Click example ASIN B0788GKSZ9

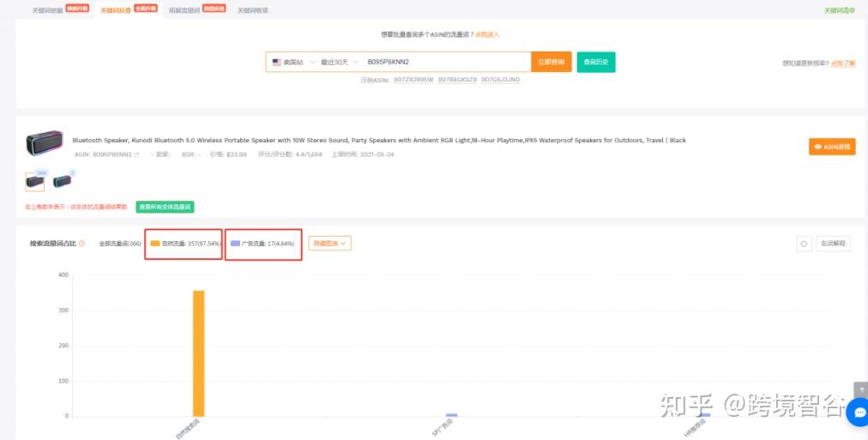[457, 80]
